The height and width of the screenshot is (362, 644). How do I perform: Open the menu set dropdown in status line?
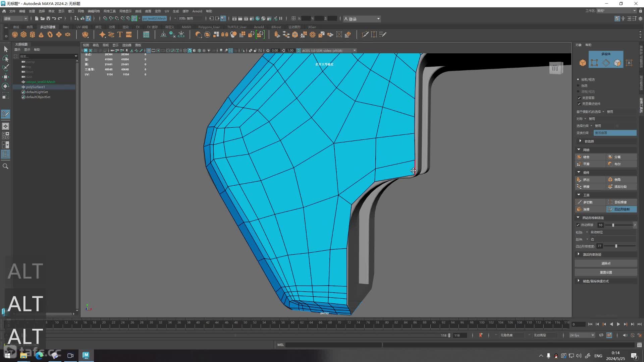click(x=15, y=19)
